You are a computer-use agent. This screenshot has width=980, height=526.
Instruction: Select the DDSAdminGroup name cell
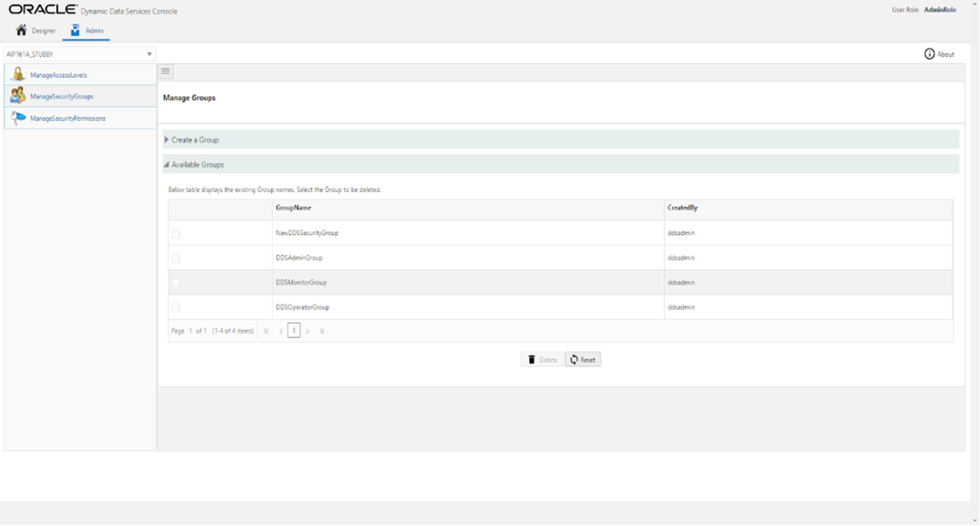(469, 258)
